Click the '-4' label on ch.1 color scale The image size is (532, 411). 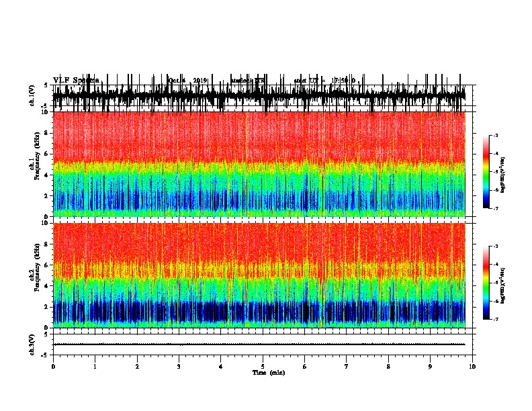[496, 153]
